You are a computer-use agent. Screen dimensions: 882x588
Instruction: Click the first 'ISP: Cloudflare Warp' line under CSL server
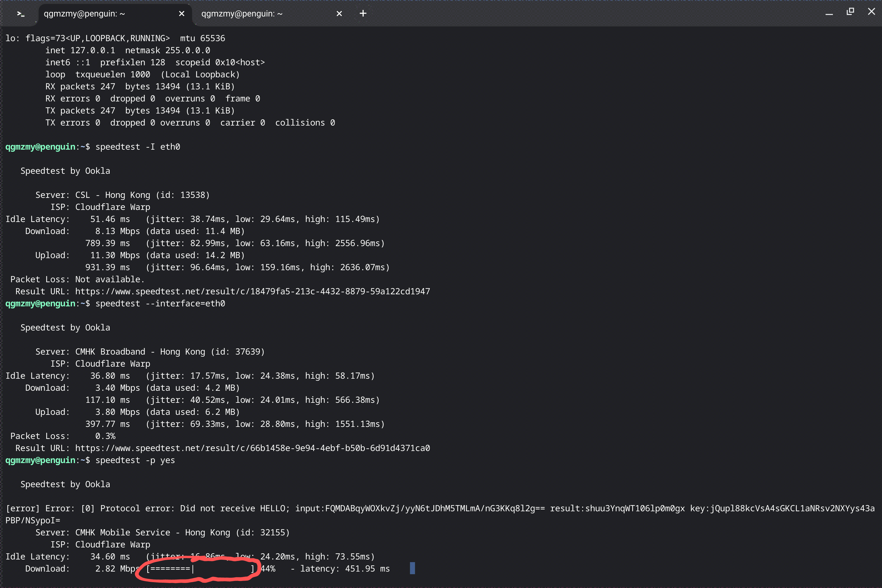(x=100, y=207)
